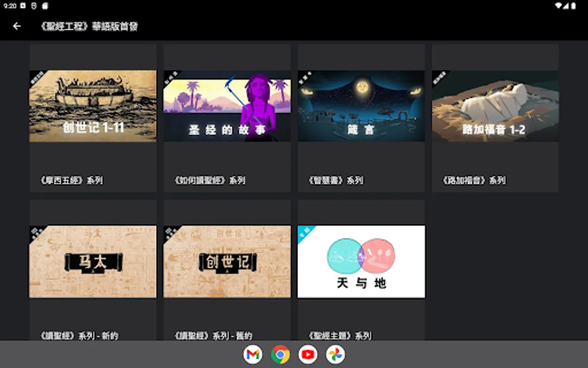Viewport: 588px width, 368px height.
Task: Select the 《路加福音》系列 label
Action: coord(474,180)
